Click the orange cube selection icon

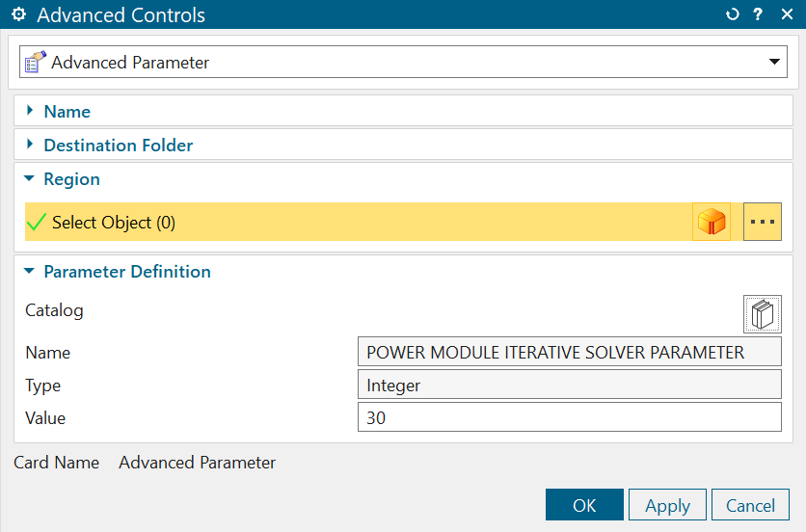coord(712,223)
